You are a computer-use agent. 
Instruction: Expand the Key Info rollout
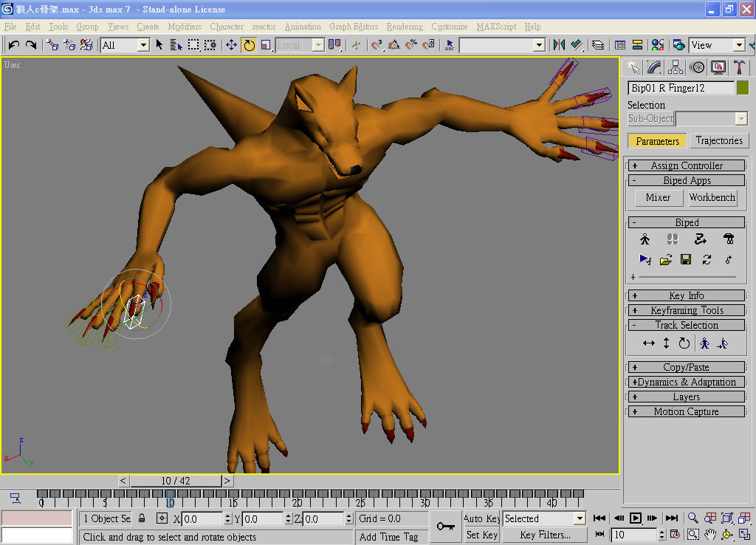pos(686,295)
